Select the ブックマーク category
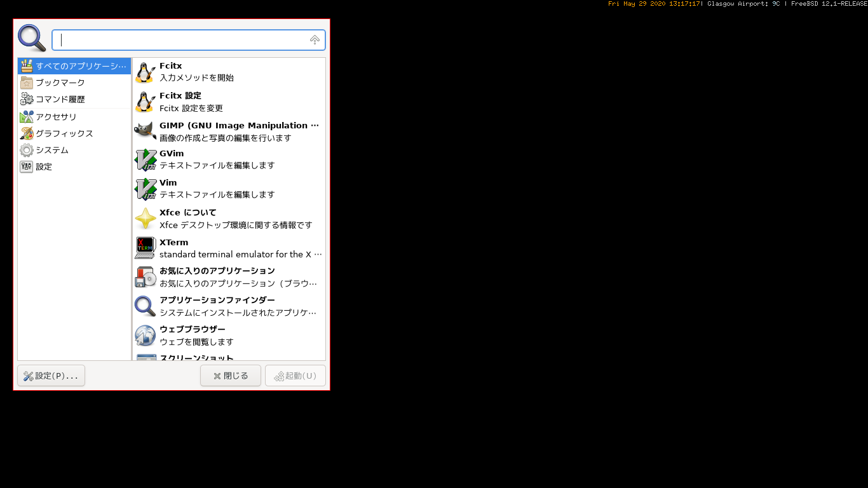Image resolution: width=868 pixels, height=488 pixels. (74, 83)
